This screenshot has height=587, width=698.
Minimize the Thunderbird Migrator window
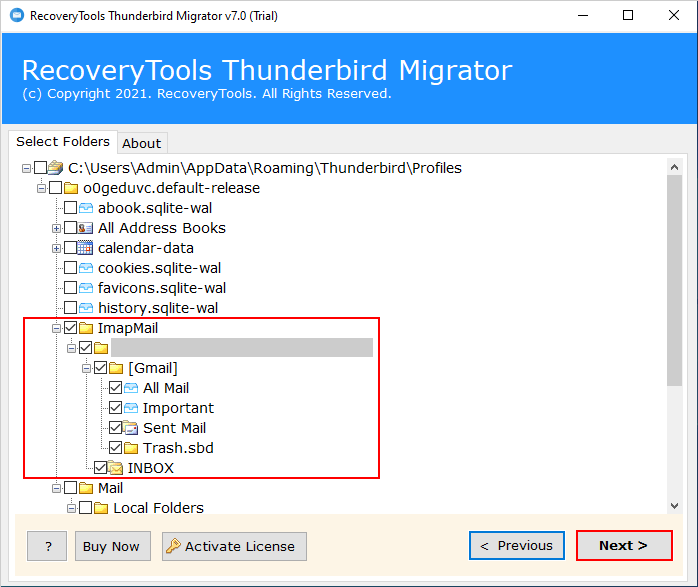click(x=583, y=16)
